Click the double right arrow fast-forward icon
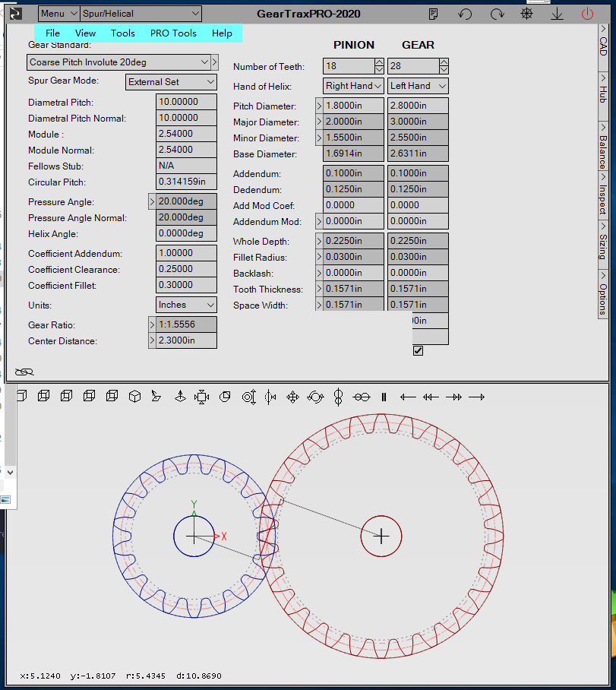Image resolution: width=616 pixels, height=690 pixels. coord(453,397)
